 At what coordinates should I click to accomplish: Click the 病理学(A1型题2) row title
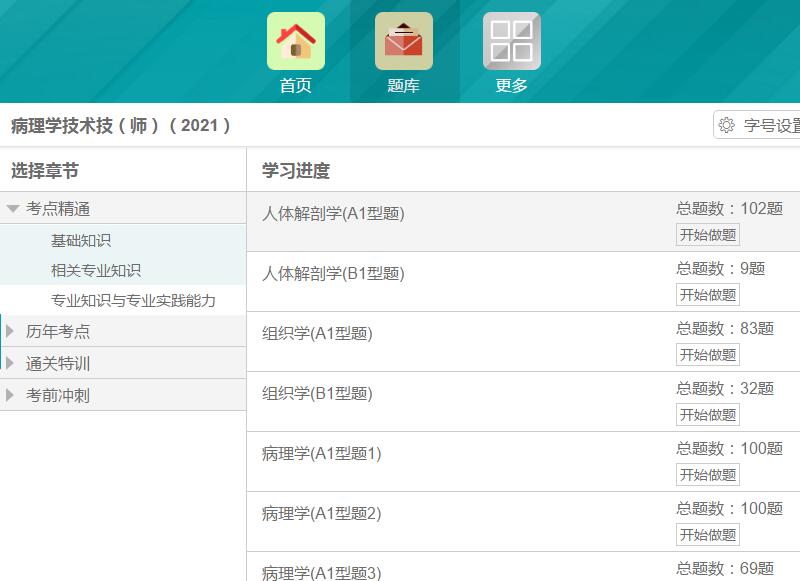(x=322, y=514)
